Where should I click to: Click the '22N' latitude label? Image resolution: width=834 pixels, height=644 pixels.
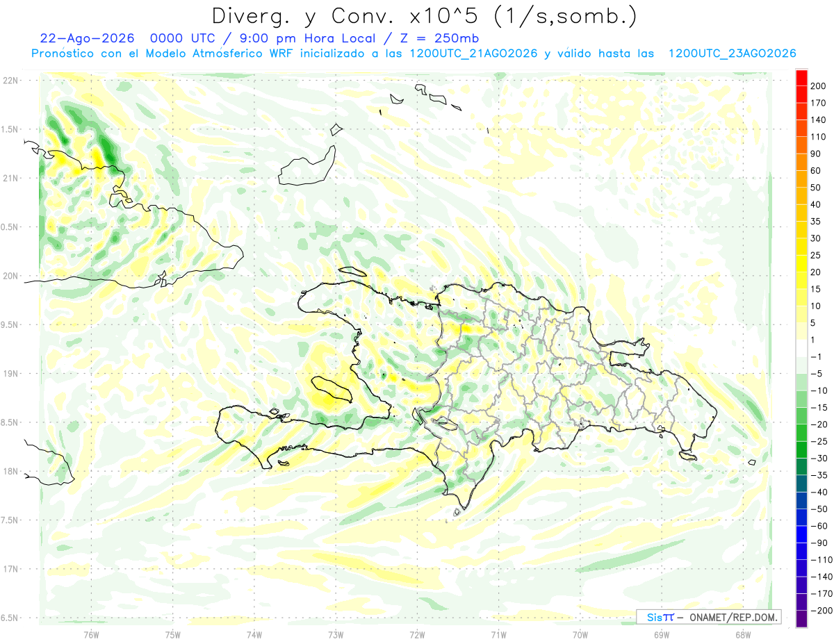point(9,80)
